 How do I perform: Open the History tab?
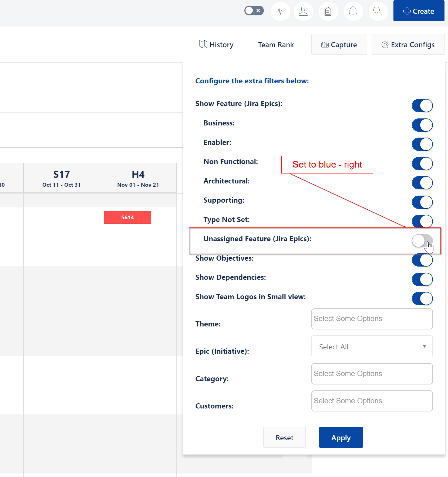pyautogui.click(x=216, y=45)
